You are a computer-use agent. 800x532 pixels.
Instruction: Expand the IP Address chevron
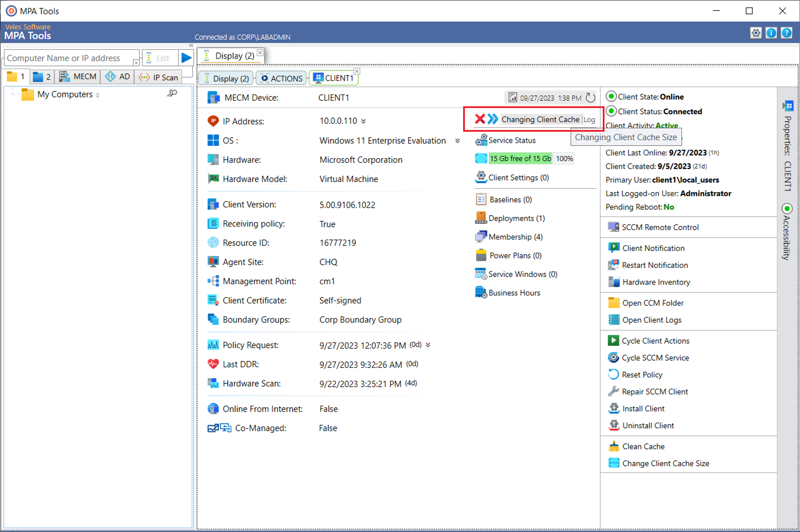363,121
